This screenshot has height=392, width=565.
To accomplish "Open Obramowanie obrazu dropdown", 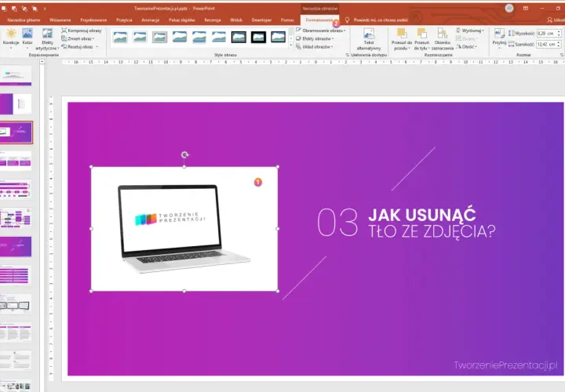I will 321,31.
